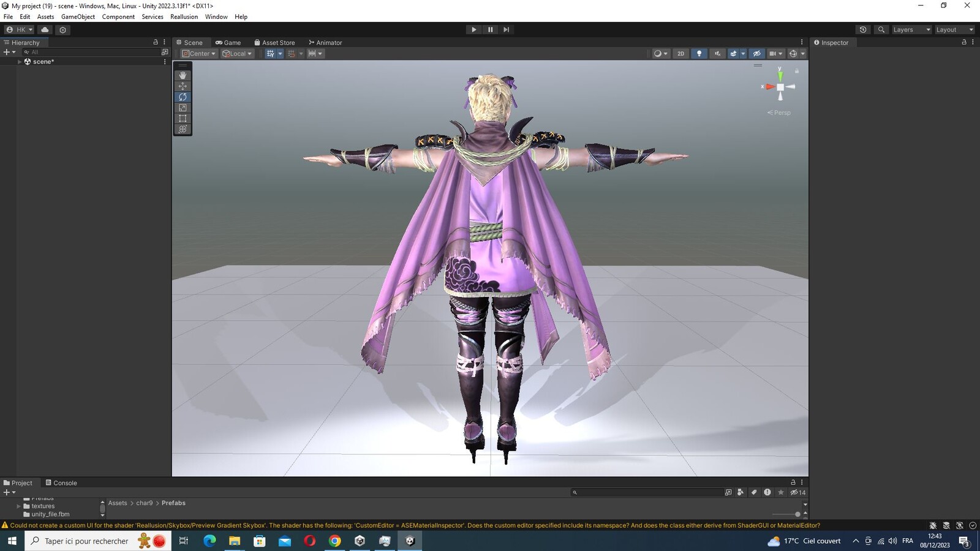Click the Project create plus button
The image size is (980, 551).
(x=7, y=492)
